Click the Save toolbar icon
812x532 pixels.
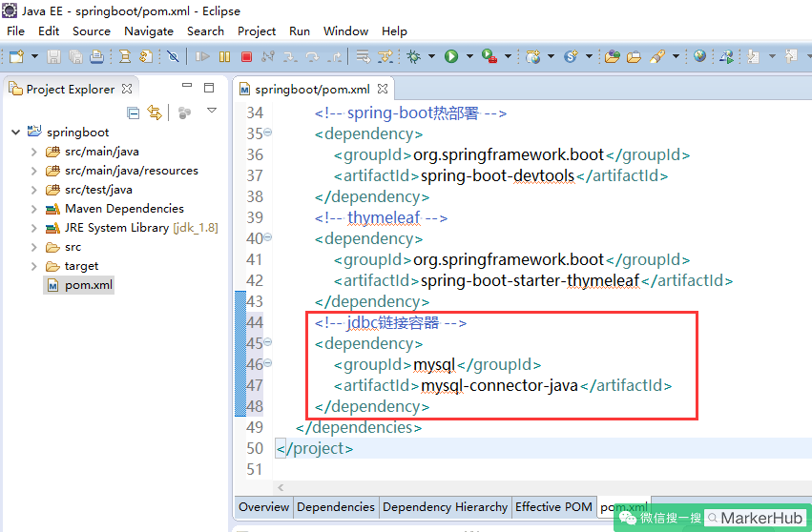(x=53, y=56)
